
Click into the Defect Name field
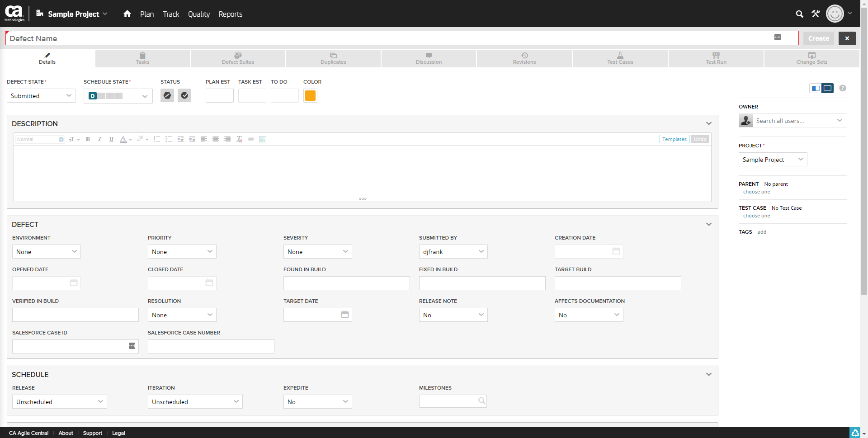point(389,38)
